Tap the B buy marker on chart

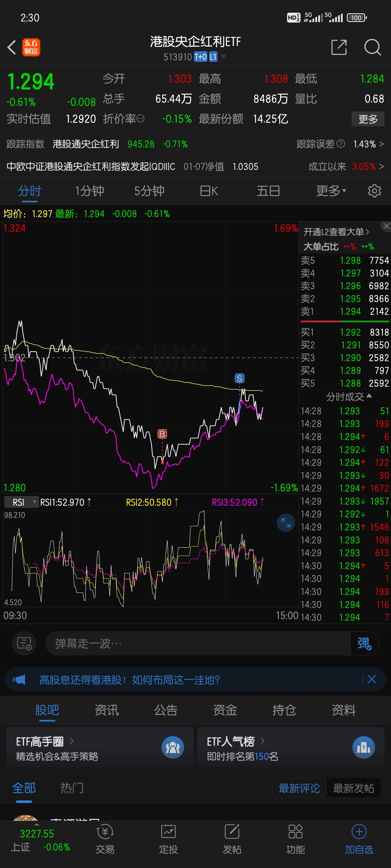pos(162,434)
